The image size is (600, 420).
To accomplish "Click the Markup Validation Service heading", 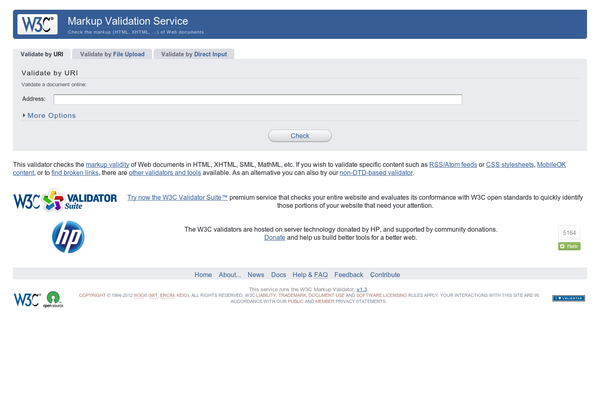I will [128, 21].
